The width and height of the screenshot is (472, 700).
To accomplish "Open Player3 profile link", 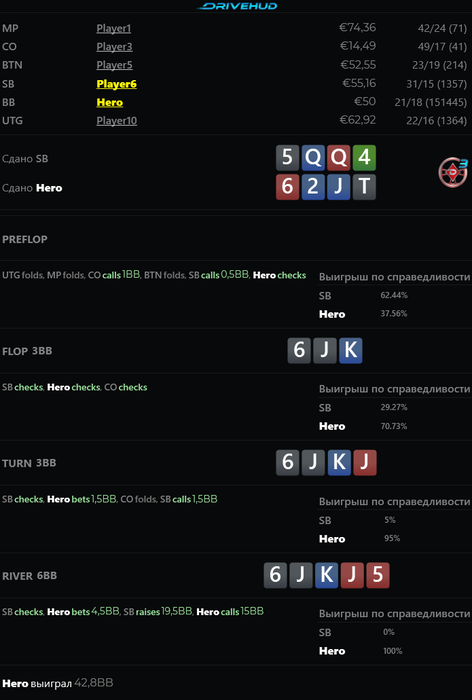I will 114,46.
